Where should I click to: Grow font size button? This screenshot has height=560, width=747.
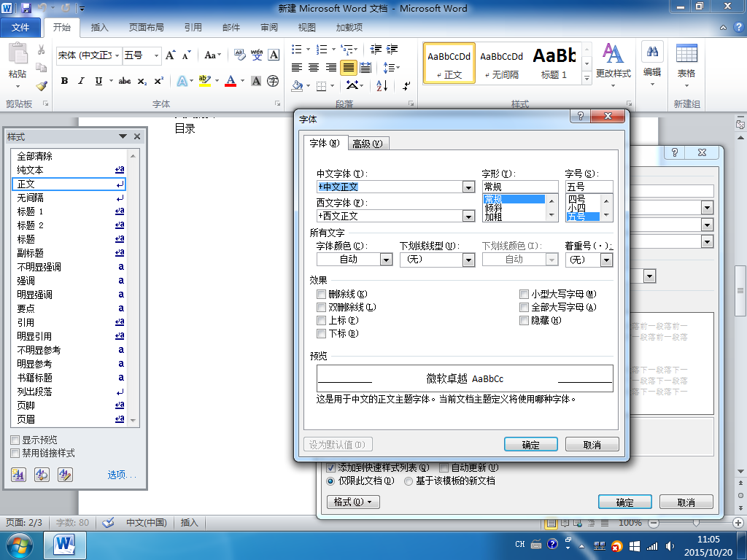[170, 55]
